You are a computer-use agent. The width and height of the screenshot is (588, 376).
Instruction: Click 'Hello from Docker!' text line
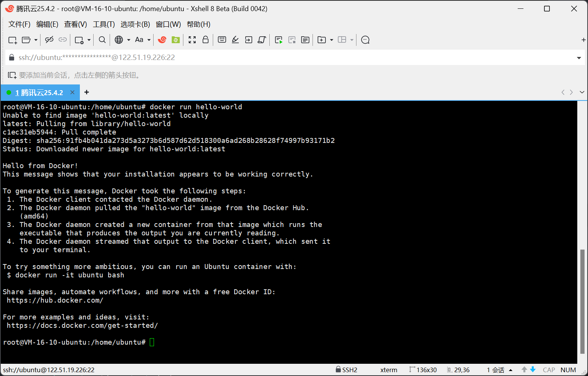coord(40,166)
